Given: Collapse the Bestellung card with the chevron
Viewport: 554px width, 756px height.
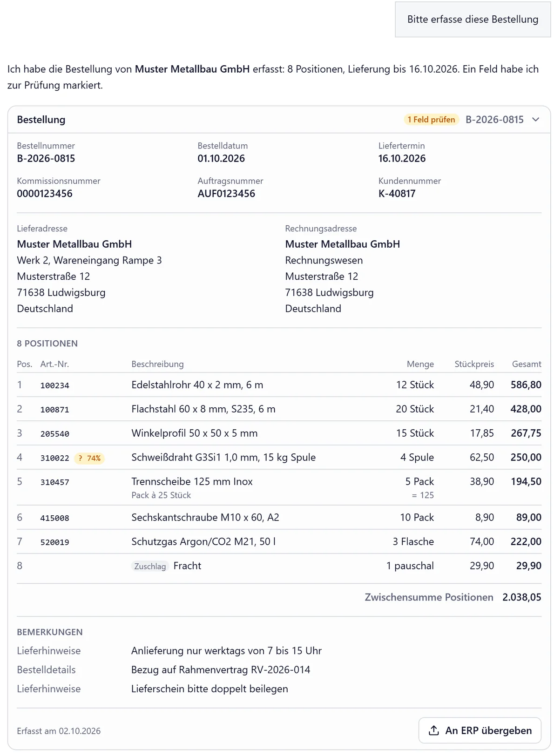Looking at the screenshot, I should (535, 120).
